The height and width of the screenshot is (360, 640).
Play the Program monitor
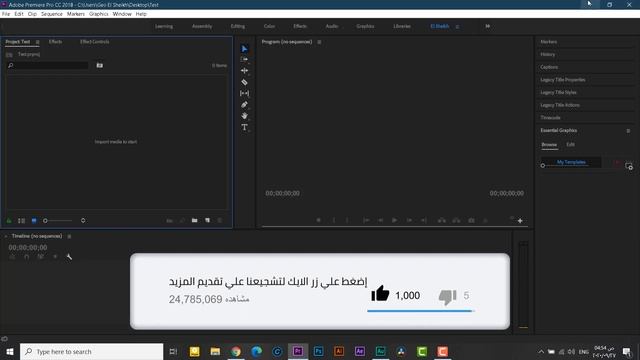point(395,220)
